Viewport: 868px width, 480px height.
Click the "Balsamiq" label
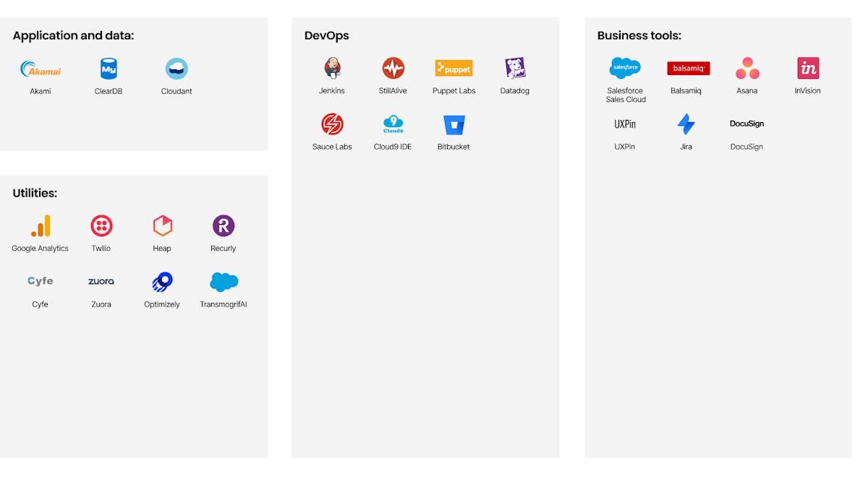click(x=686, y=91)
